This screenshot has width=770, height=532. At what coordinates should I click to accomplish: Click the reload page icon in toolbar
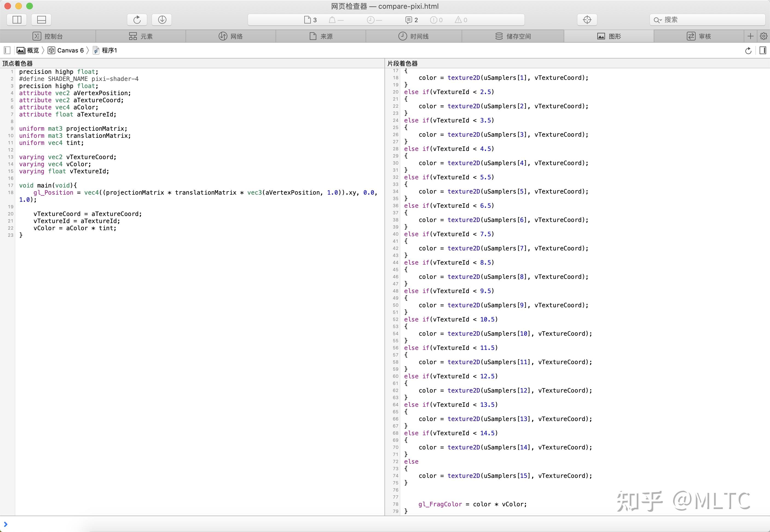[x=137, y=20]
